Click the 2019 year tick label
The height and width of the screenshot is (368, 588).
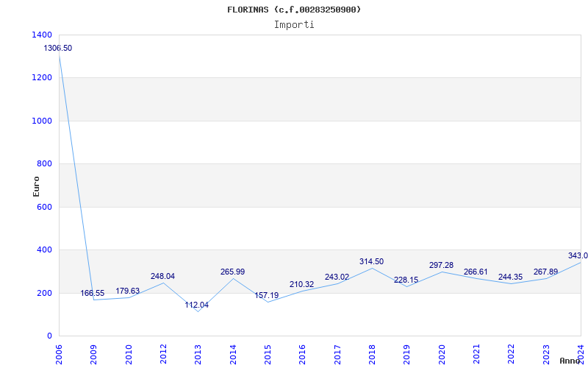pyautogui.click(x=407, y=355)
